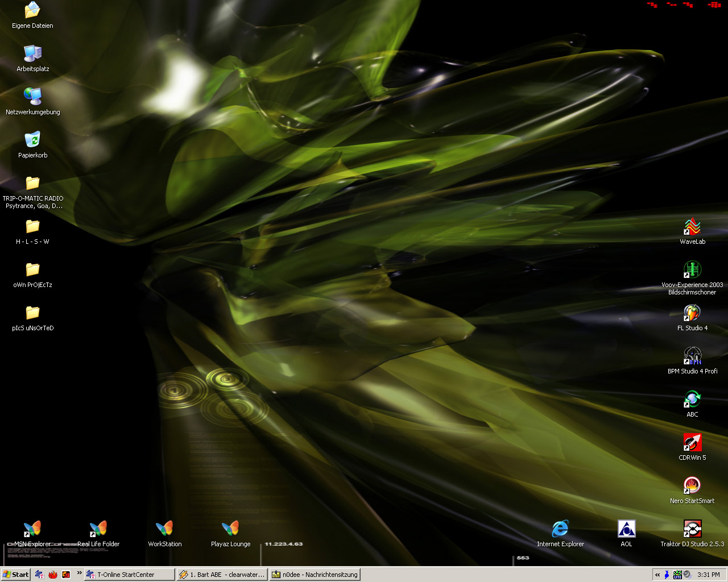Select the Traktor DJ Studio 2.5.3 icon

coord(692,529)
